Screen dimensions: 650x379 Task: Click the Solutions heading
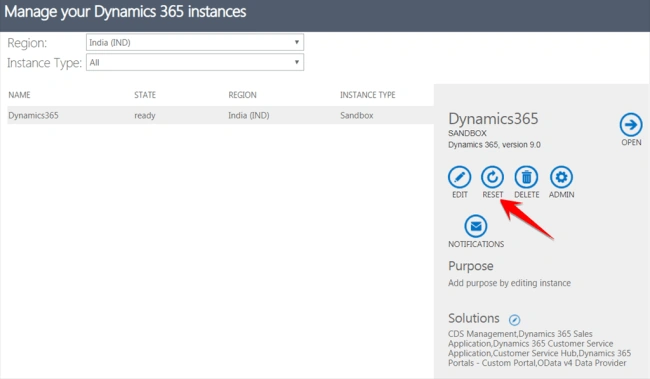pyautogui.click(x=474, y=318)
